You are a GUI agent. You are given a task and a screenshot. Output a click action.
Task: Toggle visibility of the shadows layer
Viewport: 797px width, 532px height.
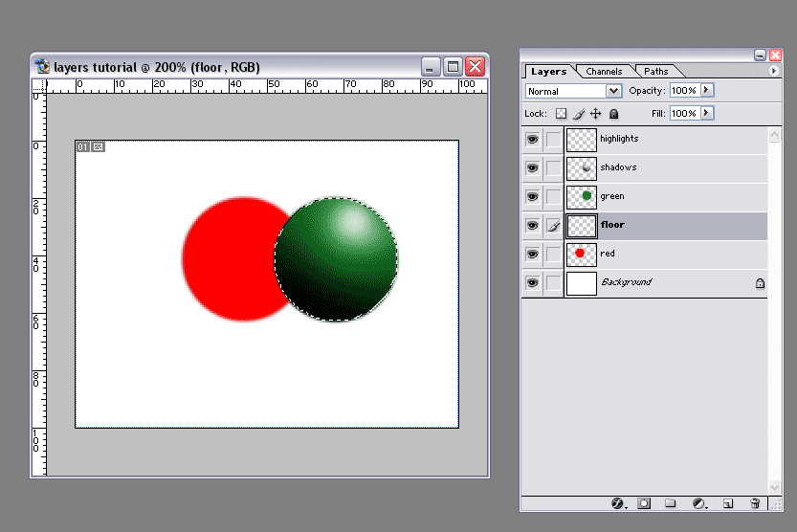(533, 167)
